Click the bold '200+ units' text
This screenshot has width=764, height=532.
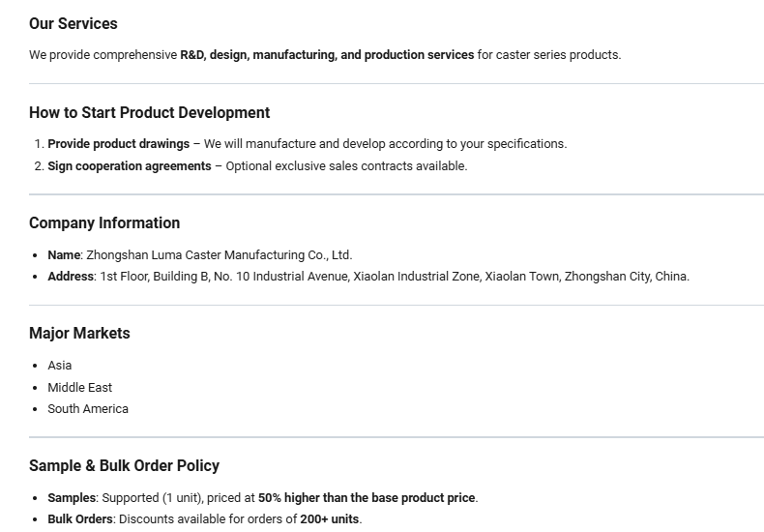[330, 518]
